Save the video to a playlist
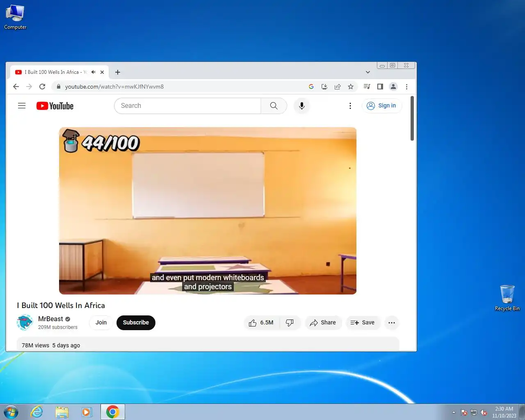Viewport: 525px width, 420px height. click(363, 323)
